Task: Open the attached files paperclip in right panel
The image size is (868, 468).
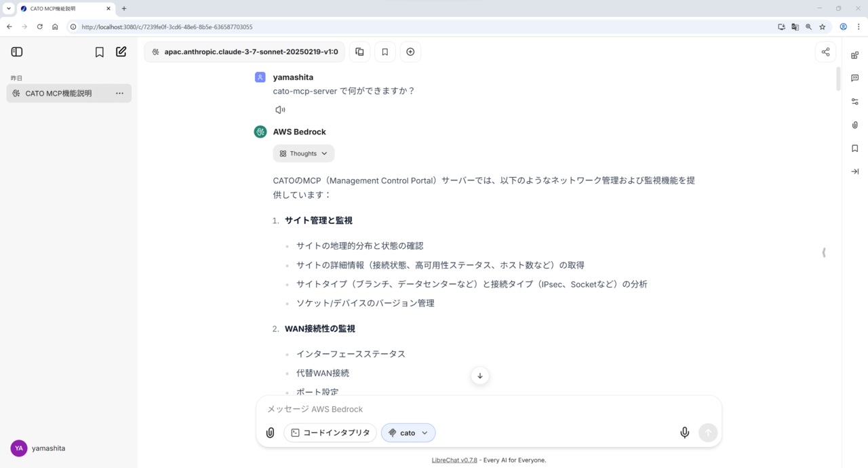Action: click(854, 125)
